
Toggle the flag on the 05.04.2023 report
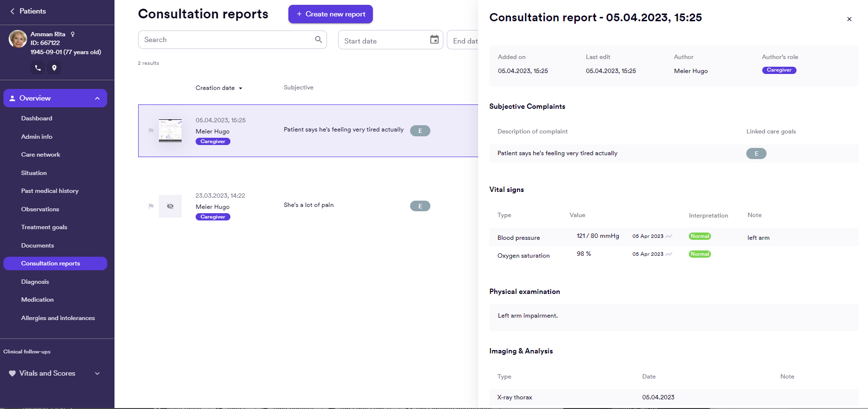[x=151, y=131]
